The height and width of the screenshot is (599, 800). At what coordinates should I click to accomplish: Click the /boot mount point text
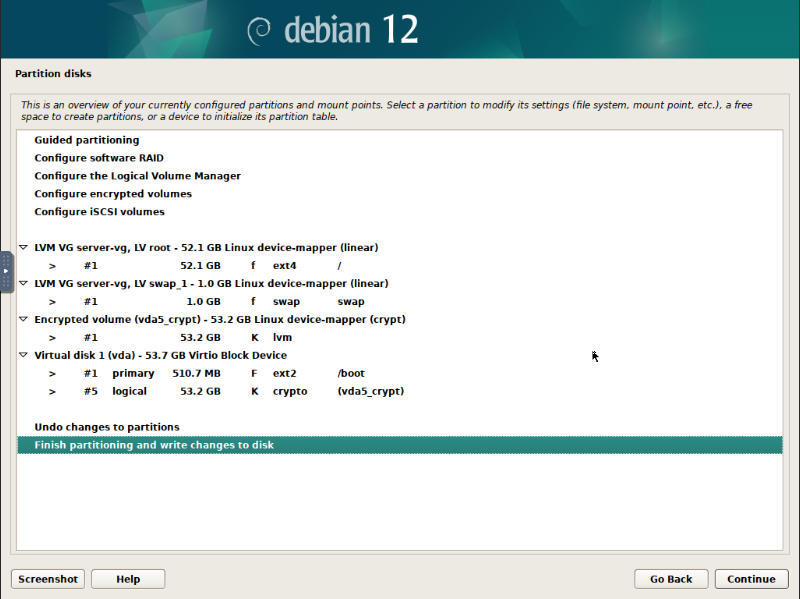tap(351, 373)
